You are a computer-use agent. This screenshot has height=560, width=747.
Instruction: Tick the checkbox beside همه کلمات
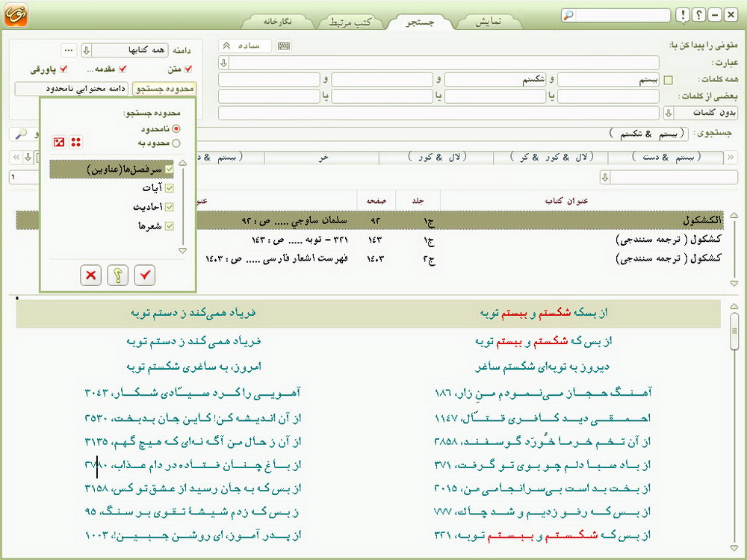point(669,80)
